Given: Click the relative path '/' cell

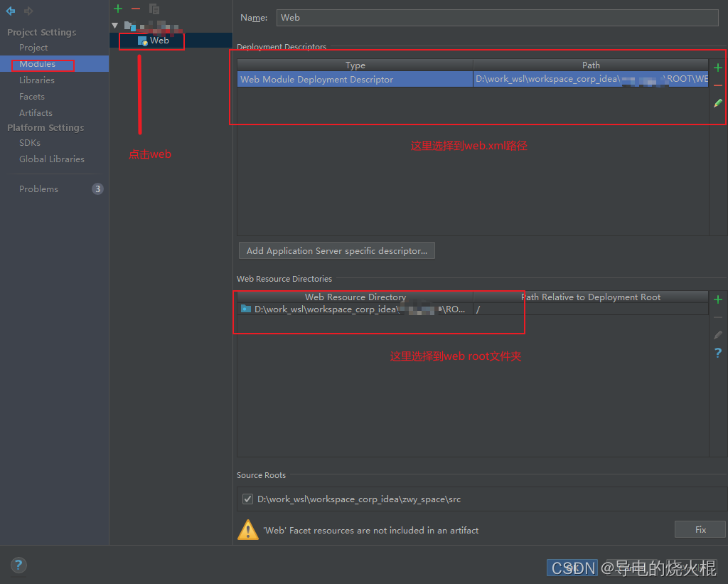Looking at the screenshot, I should point(591,309).
